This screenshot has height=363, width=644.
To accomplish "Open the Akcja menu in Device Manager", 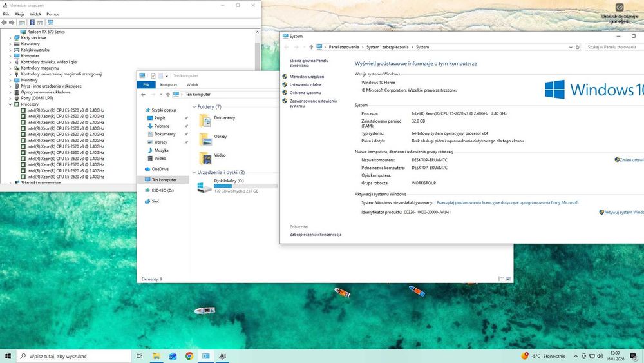I will coord(20,14).
